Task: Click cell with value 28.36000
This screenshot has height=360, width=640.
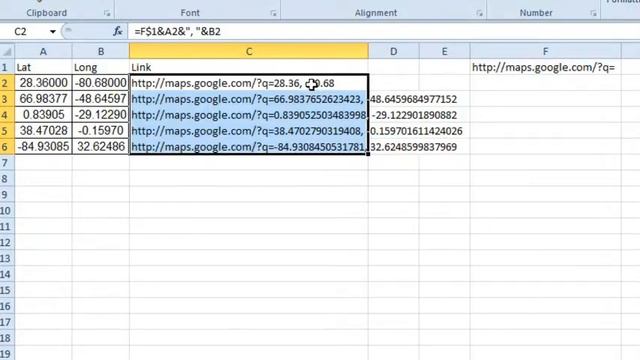Action: [x=43, y=83]
